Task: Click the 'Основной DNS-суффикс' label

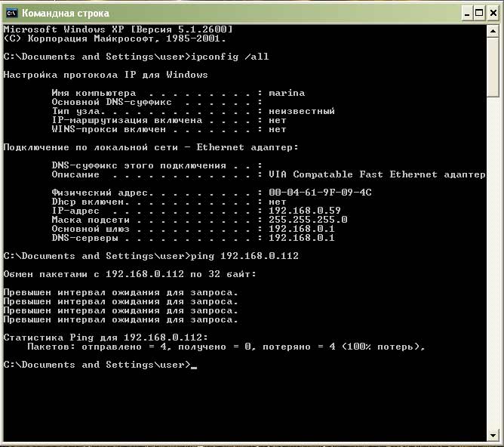Action: pos(112,102)
